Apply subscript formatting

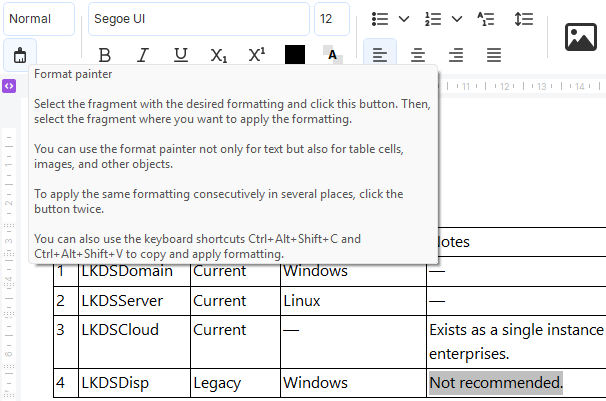click(219, 55)
